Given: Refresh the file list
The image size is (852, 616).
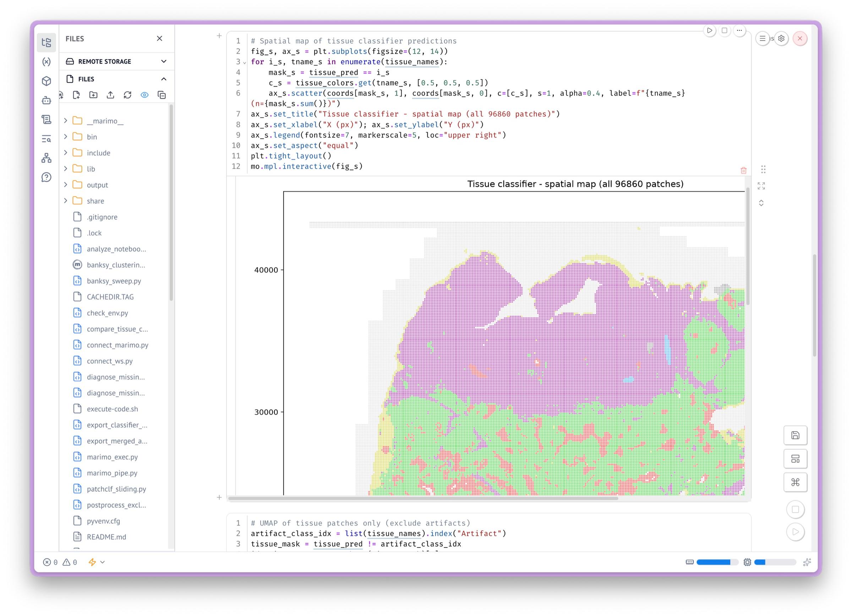Looking at the screenshot, I should click(x=127, y=95).
